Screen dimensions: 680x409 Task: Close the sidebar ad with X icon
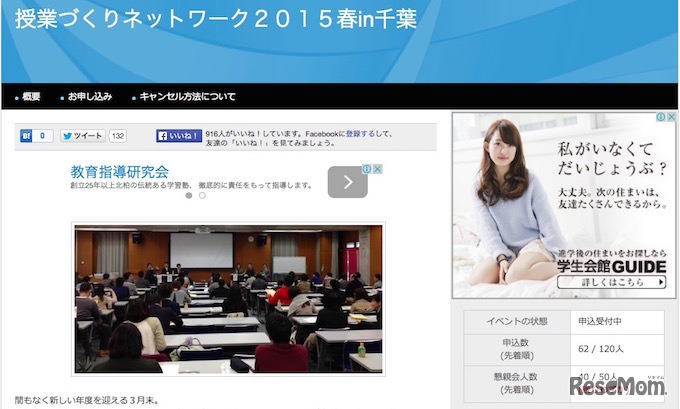pos(671,117)
